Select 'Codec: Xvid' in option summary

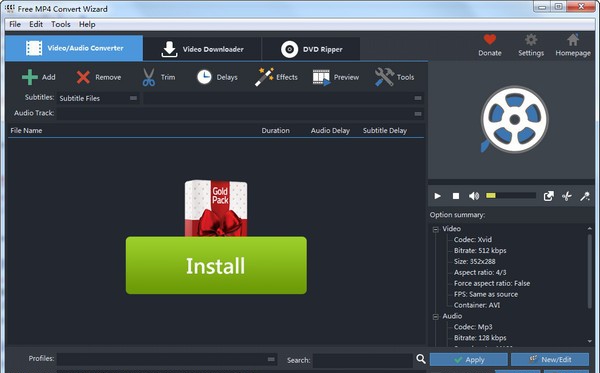tap(473, 239)
